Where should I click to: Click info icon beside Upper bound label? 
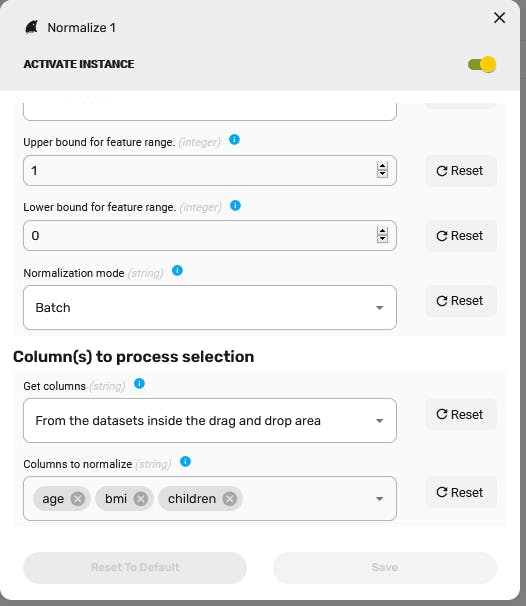tap(234, 140)
